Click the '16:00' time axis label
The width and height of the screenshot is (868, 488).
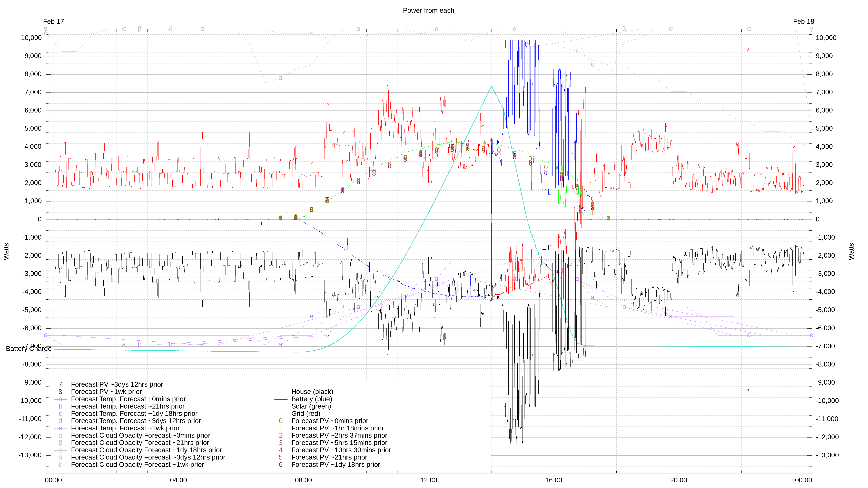pyautogui.click(x=553, y=480)
